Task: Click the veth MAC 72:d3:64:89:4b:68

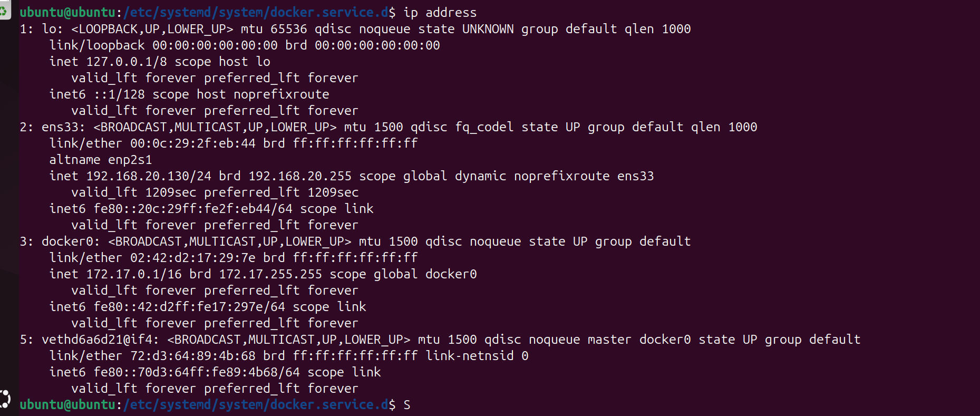Action: pos(193,356)
